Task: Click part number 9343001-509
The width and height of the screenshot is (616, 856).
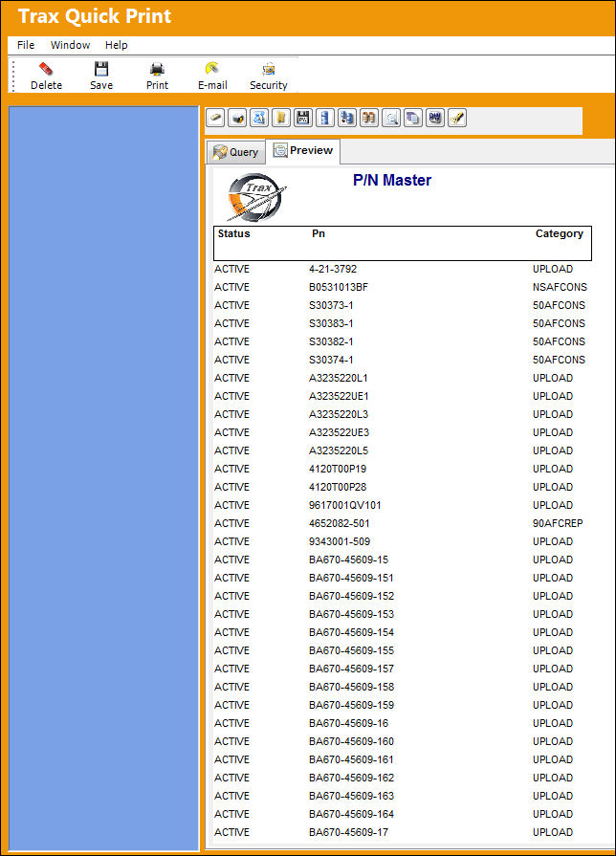Action: [x=340, y=541]
